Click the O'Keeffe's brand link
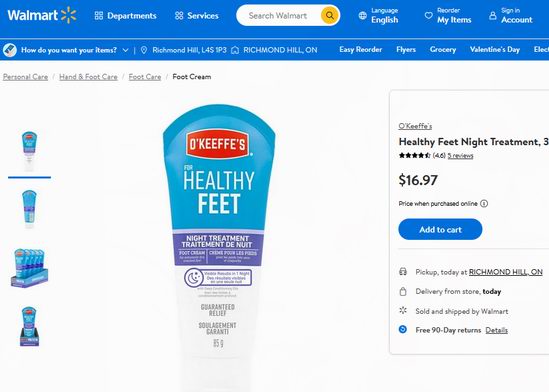The width and height of the screenshot is (549, 392). tap(415, 126)
